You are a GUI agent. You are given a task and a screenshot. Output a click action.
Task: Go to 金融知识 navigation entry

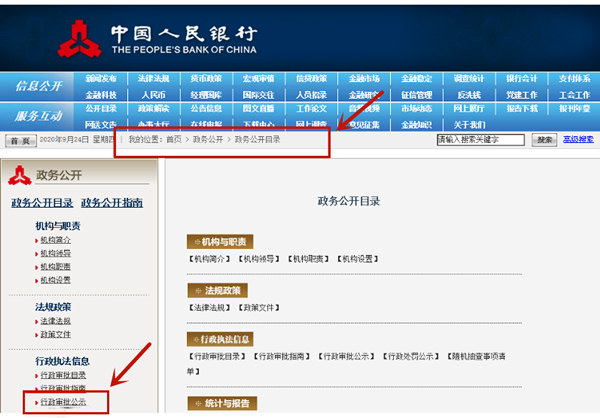tap(417, 125)
